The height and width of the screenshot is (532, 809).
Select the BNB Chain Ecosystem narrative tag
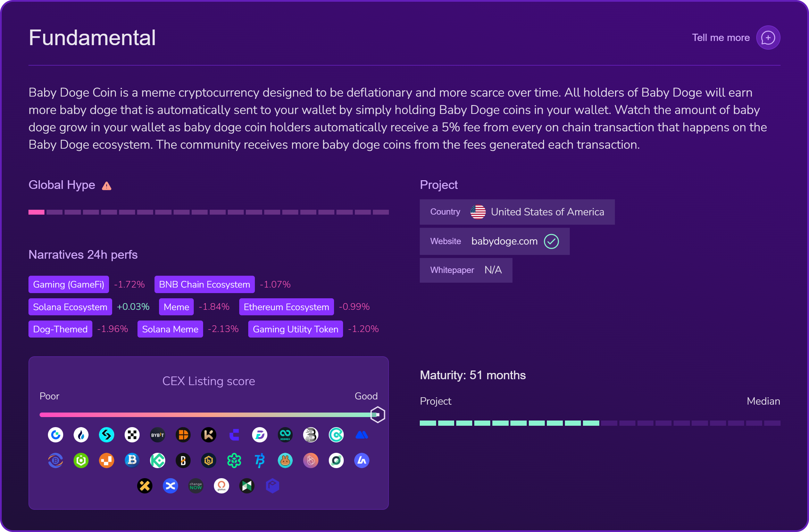pyautogui.click(x=205, y=284)
